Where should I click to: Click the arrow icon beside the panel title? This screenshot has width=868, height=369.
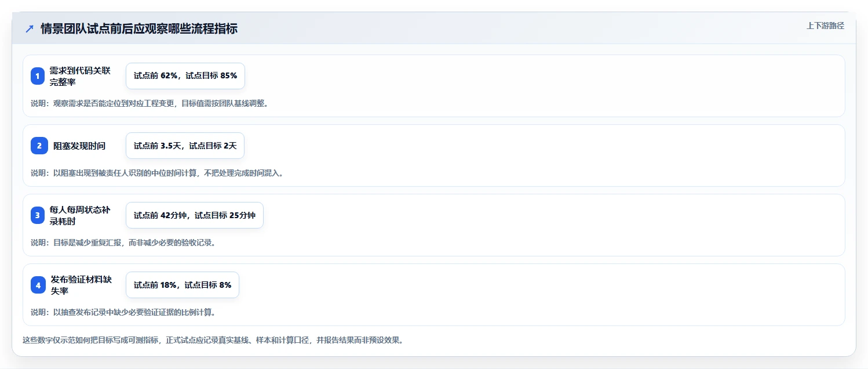[30, 28]
